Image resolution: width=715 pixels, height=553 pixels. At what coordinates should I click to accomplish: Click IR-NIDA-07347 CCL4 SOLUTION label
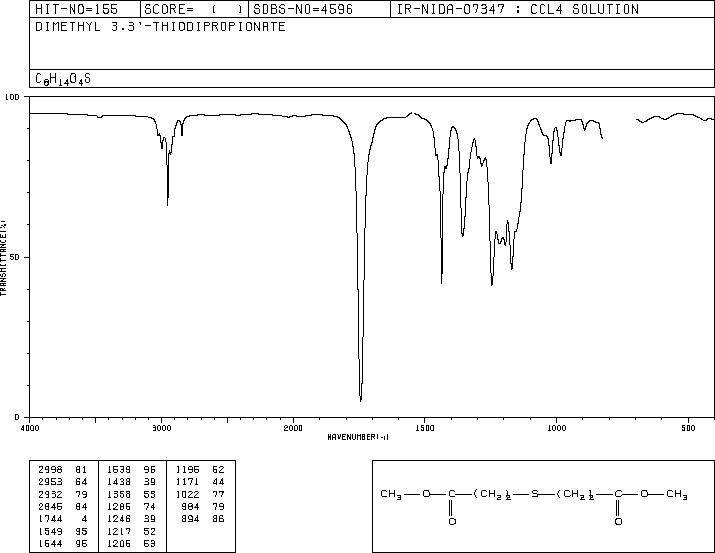coord(518,9)
